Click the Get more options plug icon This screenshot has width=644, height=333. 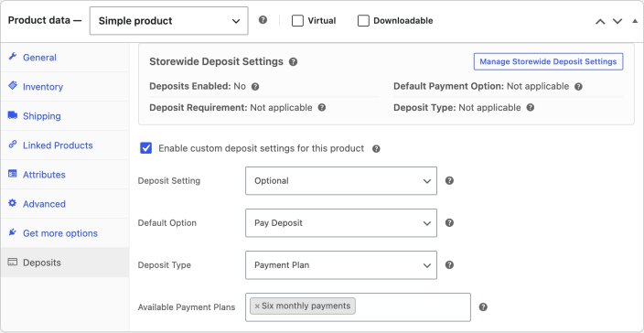(12, 232)
